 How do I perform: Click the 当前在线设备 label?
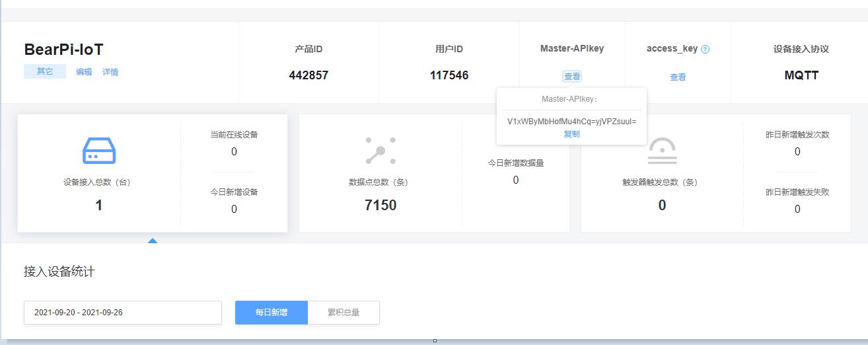pos(234,135)
